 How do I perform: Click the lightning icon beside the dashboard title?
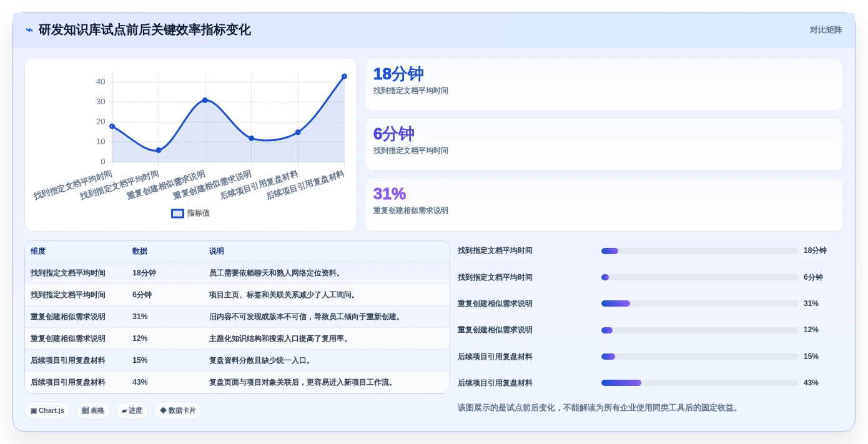29,30
